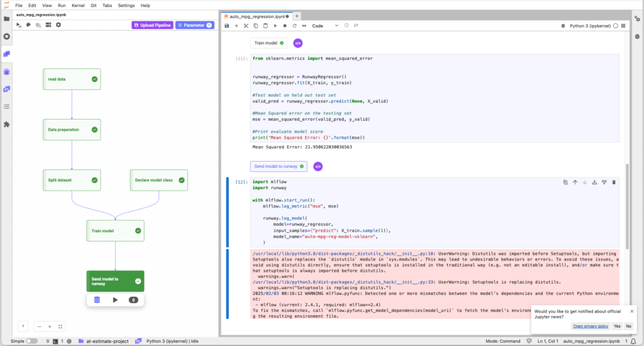Open the Code cell type dropdown
This screenshot has width=644, height=346.
pyautogui.click(x=325, y=26)
